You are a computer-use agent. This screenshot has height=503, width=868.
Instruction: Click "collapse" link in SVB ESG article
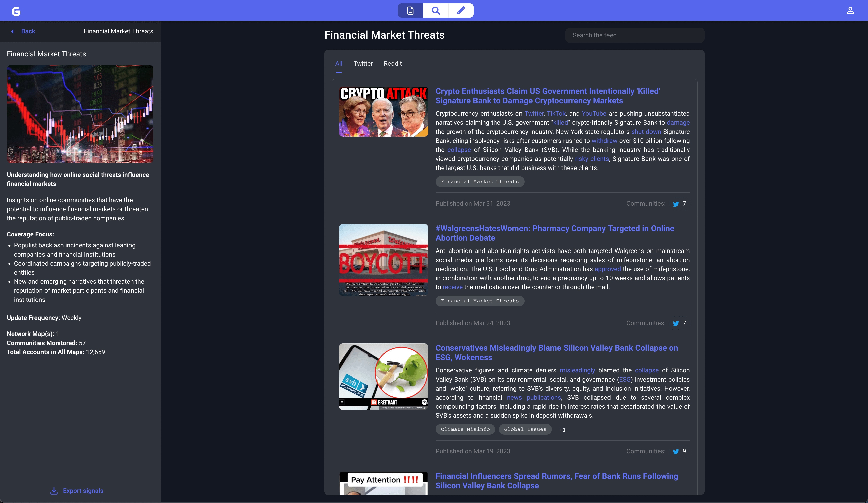pos(646,370)
